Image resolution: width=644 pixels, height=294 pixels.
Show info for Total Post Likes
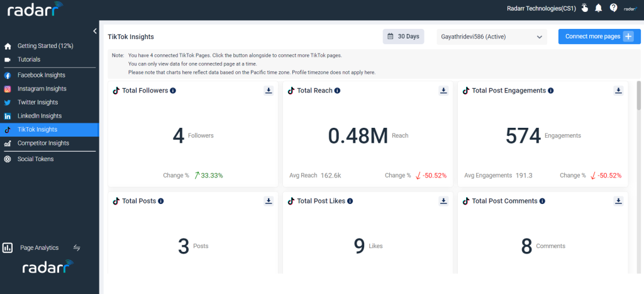click(350, 201)
